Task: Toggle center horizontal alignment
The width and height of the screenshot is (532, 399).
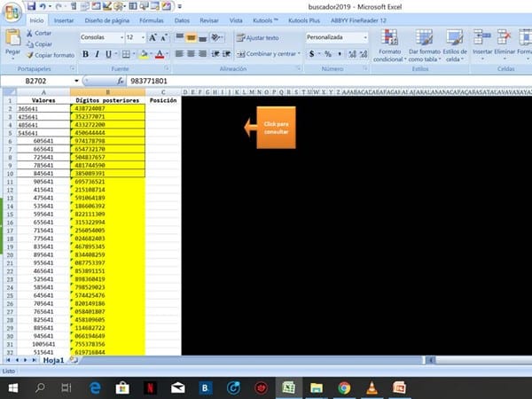Action: [191, 53]
